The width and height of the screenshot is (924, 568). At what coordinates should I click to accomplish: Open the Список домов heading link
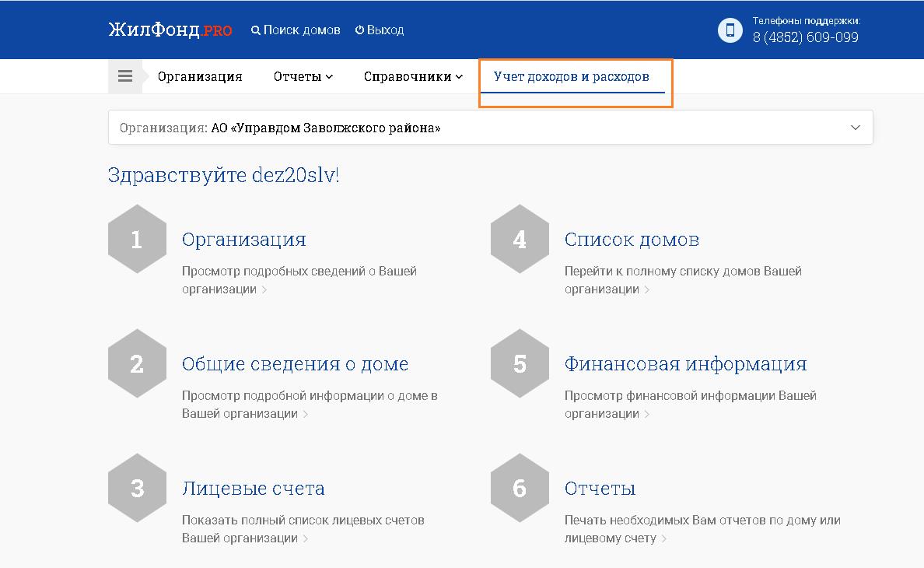point(632,240)
